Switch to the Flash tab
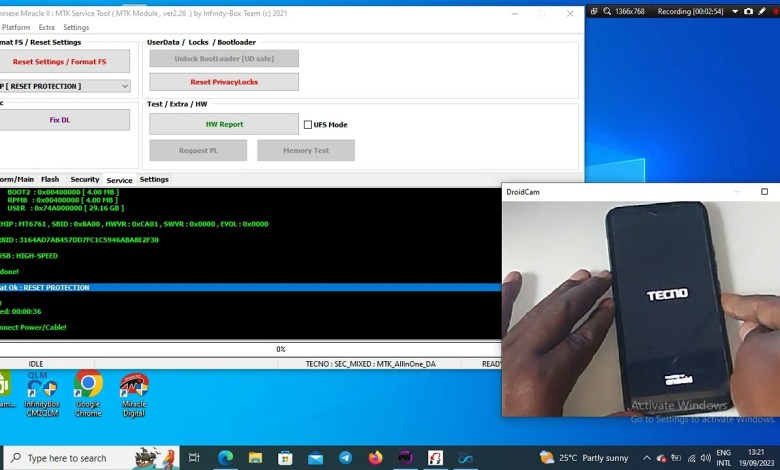780x470 pixels. [x=50, y=179]
